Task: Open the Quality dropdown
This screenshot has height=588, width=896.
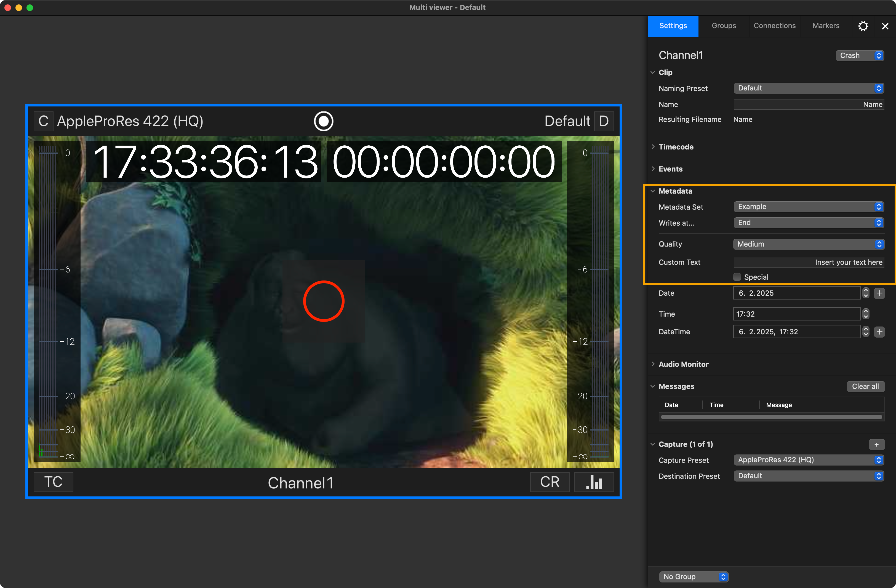Action: (809, 244)
